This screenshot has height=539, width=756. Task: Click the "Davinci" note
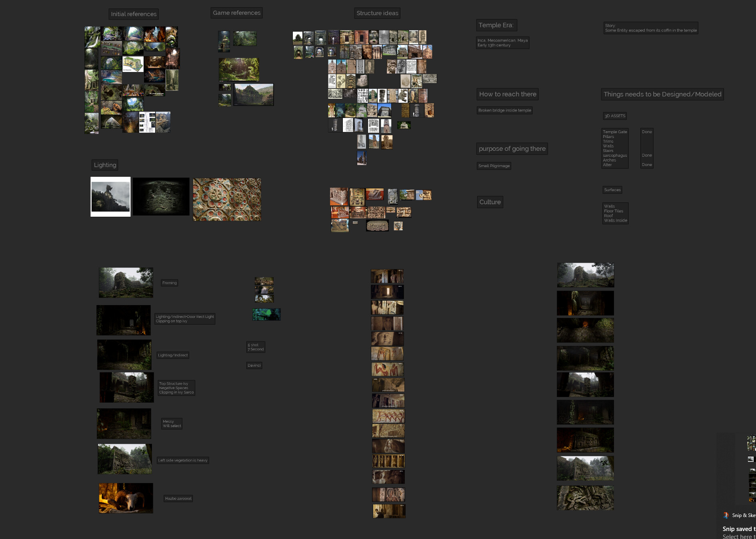click(x=254, y=365)
